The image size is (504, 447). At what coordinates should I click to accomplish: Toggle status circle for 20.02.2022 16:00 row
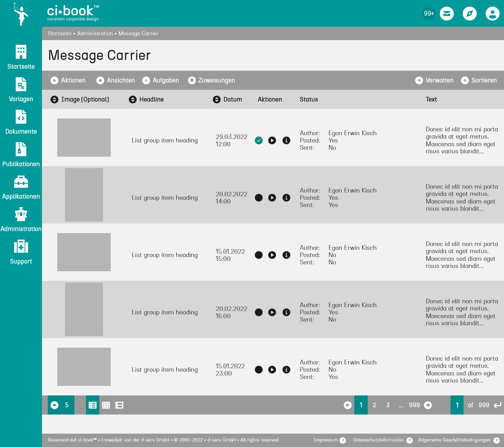click(259, 312)
